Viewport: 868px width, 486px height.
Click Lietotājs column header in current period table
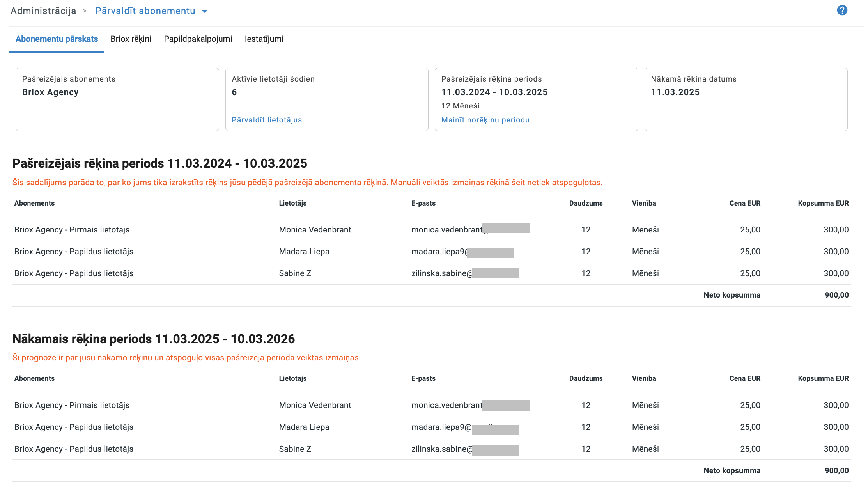[293, 203]
